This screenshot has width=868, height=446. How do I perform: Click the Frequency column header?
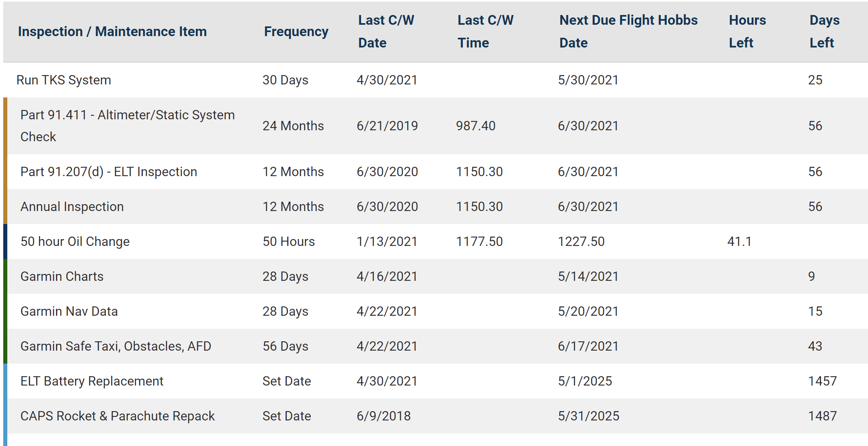click(x=296, y=32)
